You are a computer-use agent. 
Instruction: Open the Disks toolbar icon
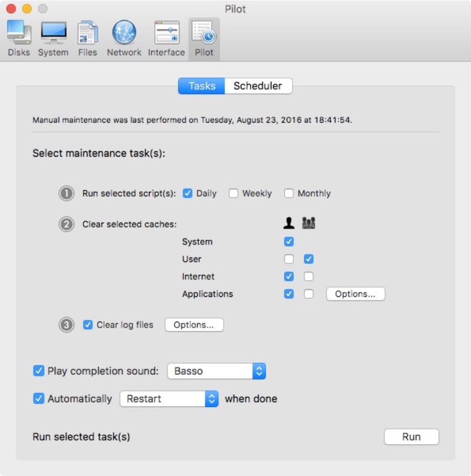pyautogui.click(x=19, y=38)
